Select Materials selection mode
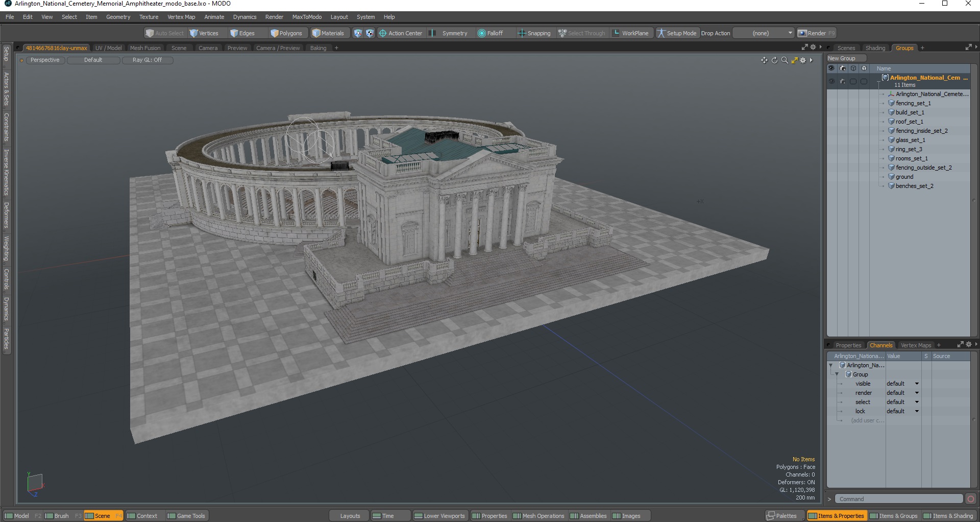Viewport: 980px width, 522px height. 328,33
